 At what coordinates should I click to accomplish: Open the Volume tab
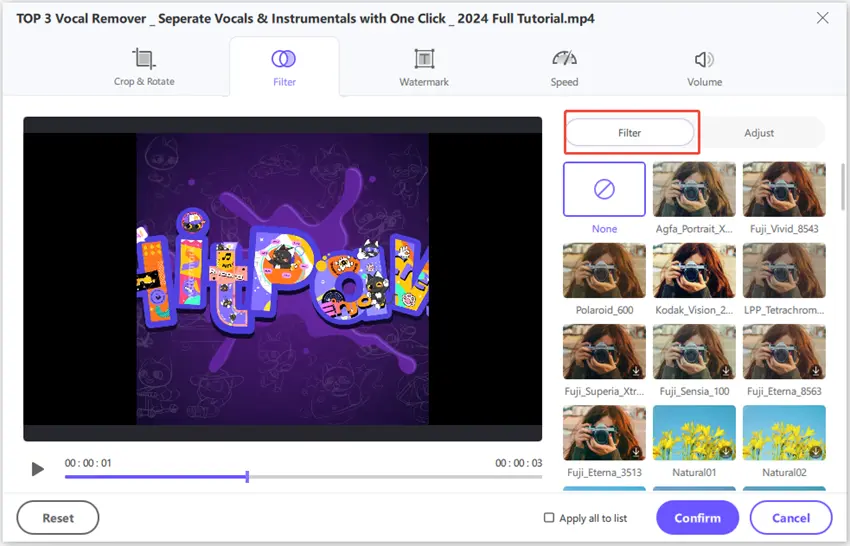coord(705,67)
